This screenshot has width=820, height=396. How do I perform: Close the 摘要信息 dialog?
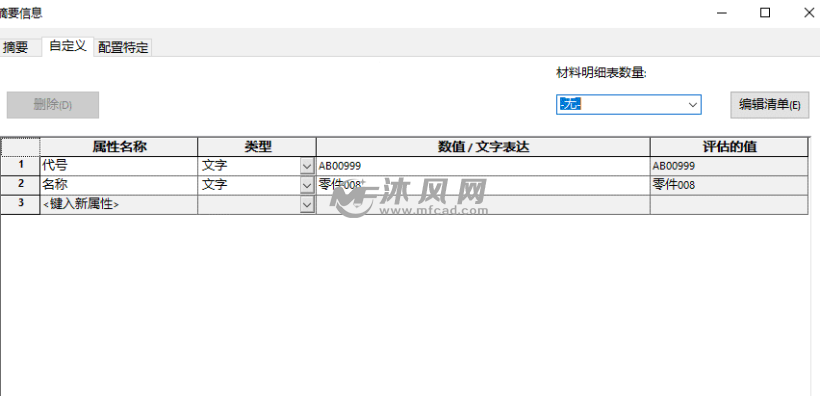pos(808,13)
